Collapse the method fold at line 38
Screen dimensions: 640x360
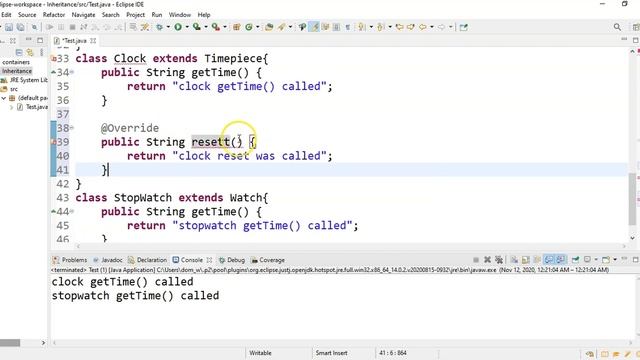72,128
